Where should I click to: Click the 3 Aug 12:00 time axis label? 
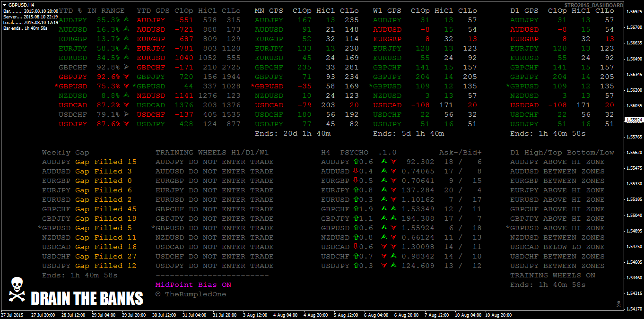pyautogui.click(x=257, y=315)
